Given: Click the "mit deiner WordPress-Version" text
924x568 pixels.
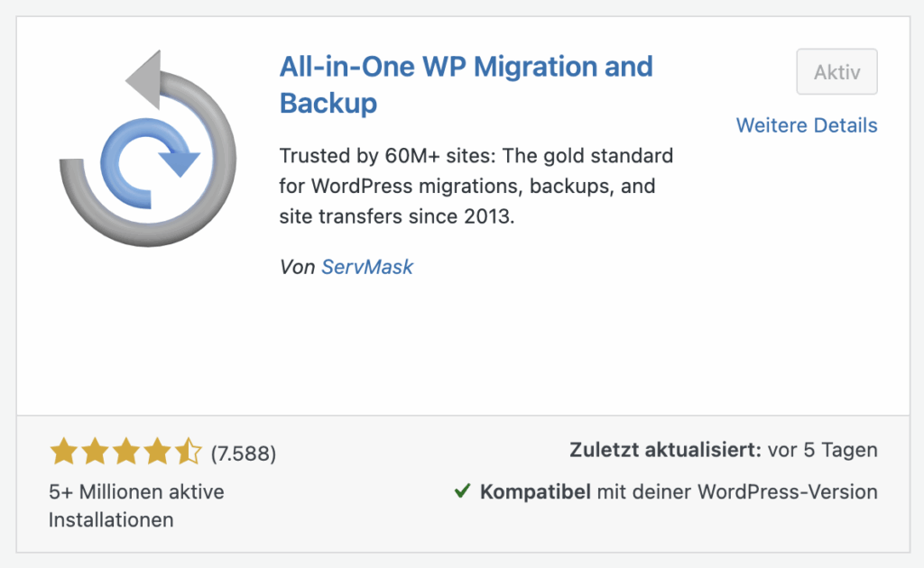Looking at the screenshot, I should coord(736,492).
